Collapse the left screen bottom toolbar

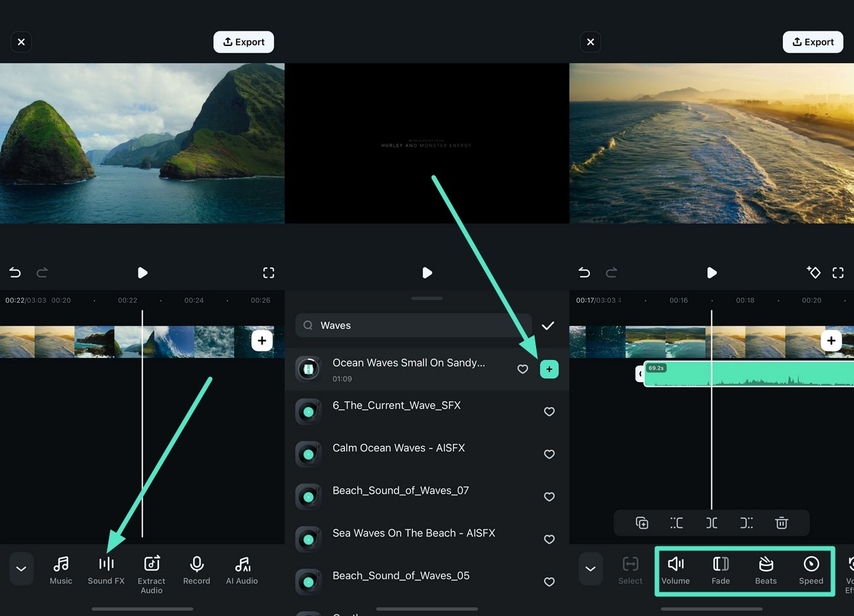21,569
